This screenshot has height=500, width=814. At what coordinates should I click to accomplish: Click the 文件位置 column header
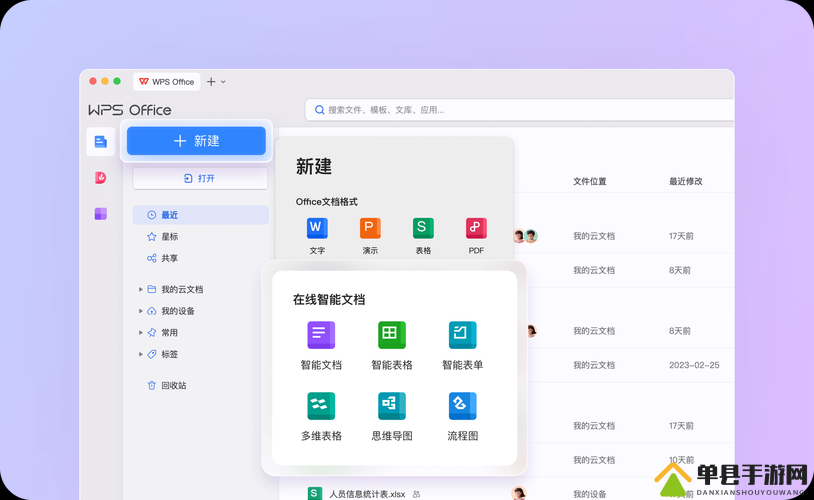coord(590,181)
